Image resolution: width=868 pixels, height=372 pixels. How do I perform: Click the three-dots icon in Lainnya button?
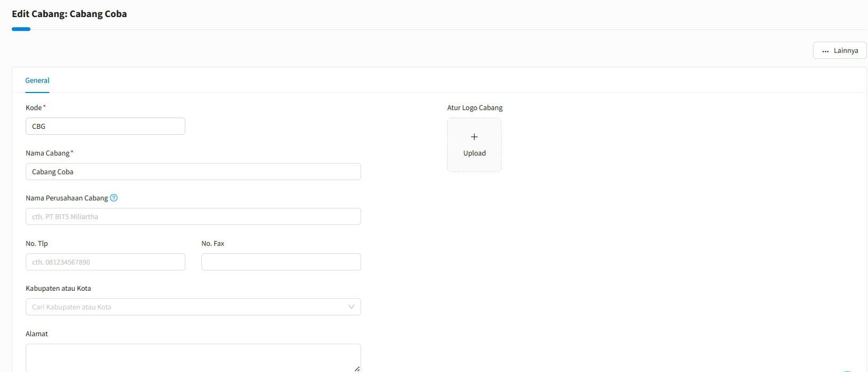tap(825, 51)
